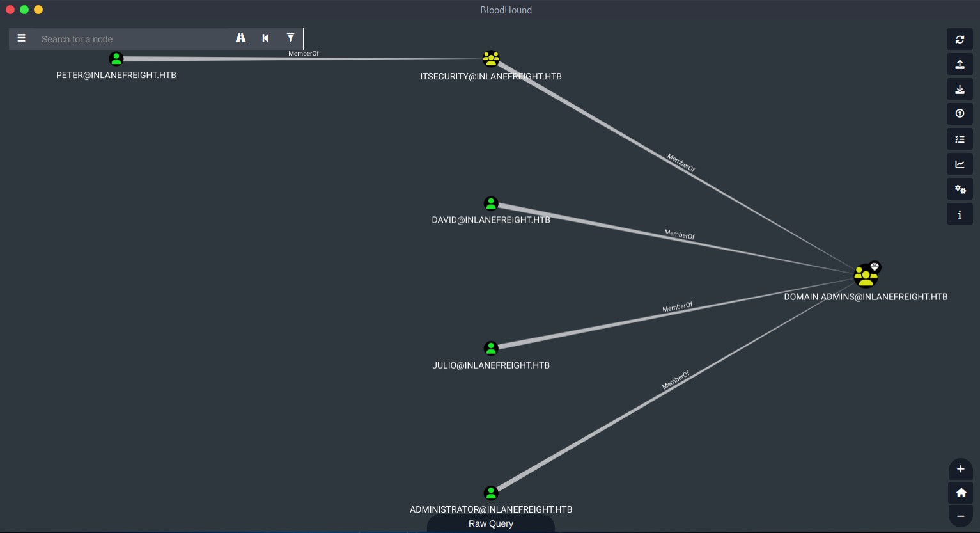Click the MemberOf label on the ITSECURITY edge to DOMAIN ADMINS
Viewport: 980px width, 533px height.
681,163
